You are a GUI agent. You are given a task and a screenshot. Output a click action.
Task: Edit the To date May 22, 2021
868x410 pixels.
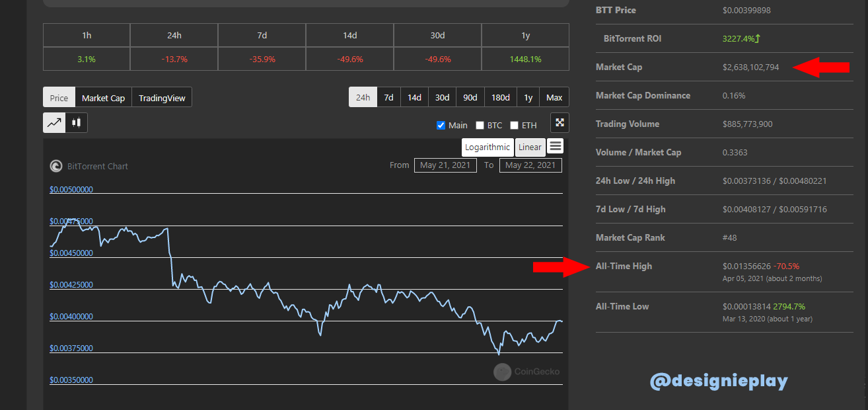point(530,165)
